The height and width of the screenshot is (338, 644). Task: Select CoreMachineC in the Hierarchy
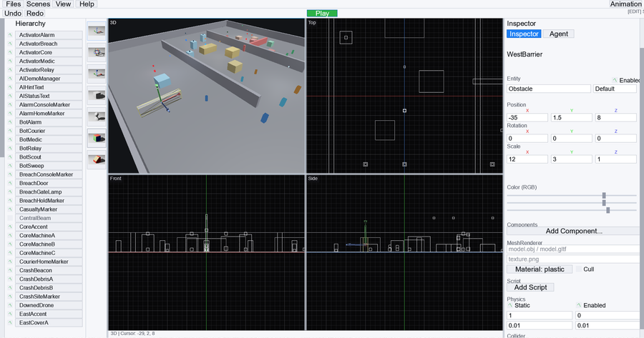pyautogui.click(x=49, y=253)
